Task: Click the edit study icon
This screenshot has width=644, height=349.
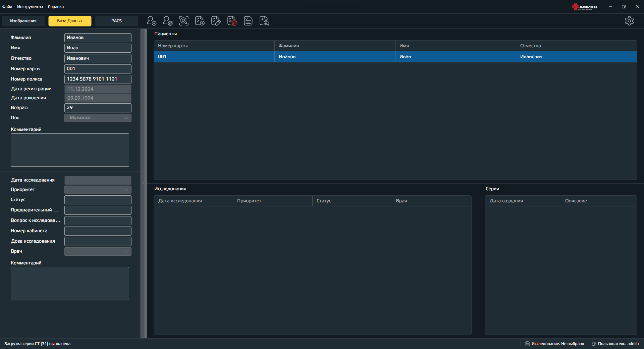Action: coord(216,21)
